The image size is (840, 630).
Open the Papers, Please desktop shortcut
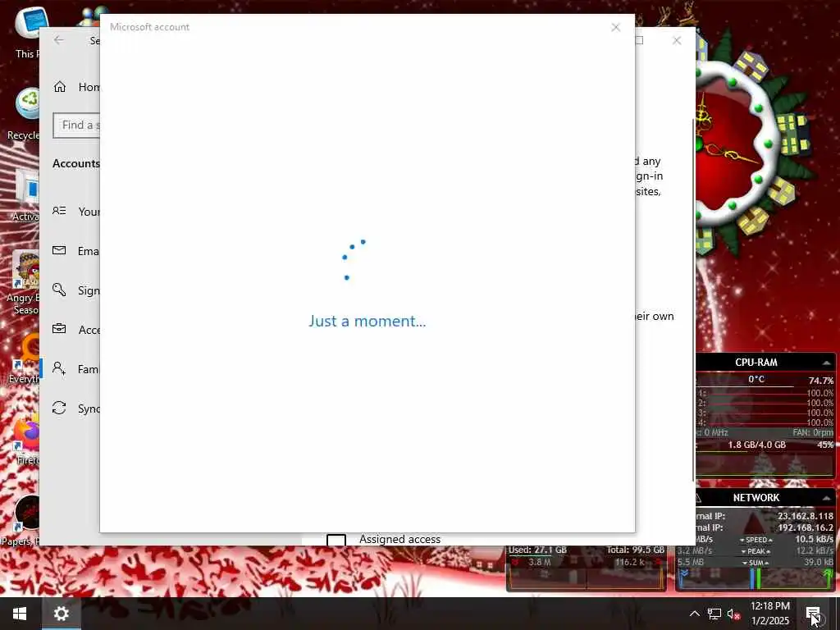tap(21, 519)
